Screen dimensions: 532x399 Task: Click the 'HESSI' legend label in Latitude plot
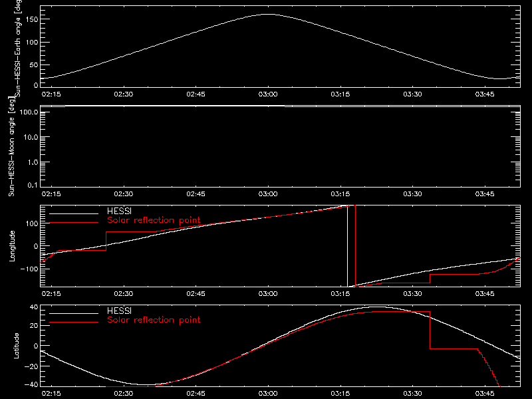(x=119, y=311)
